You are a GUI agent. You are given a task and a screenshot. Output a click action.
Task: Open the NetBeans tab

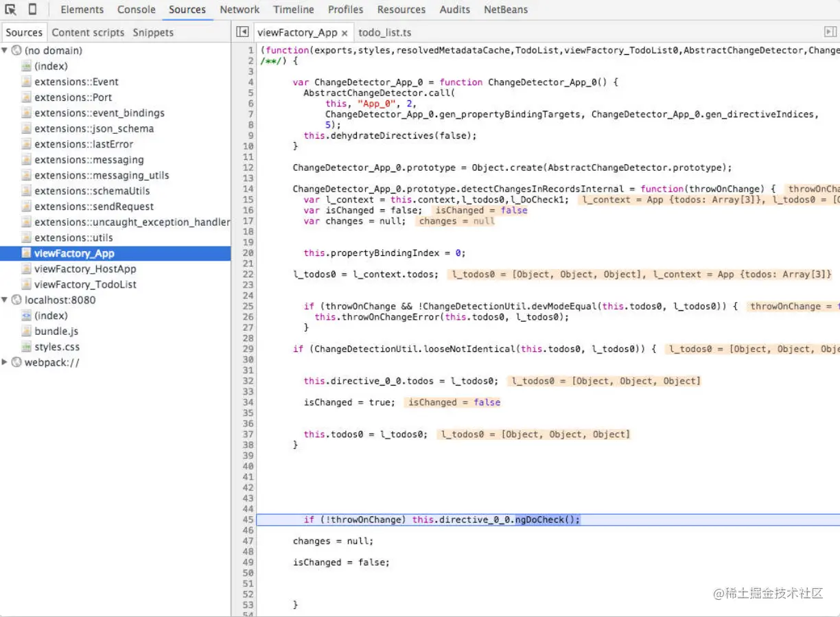click(506, 10)
